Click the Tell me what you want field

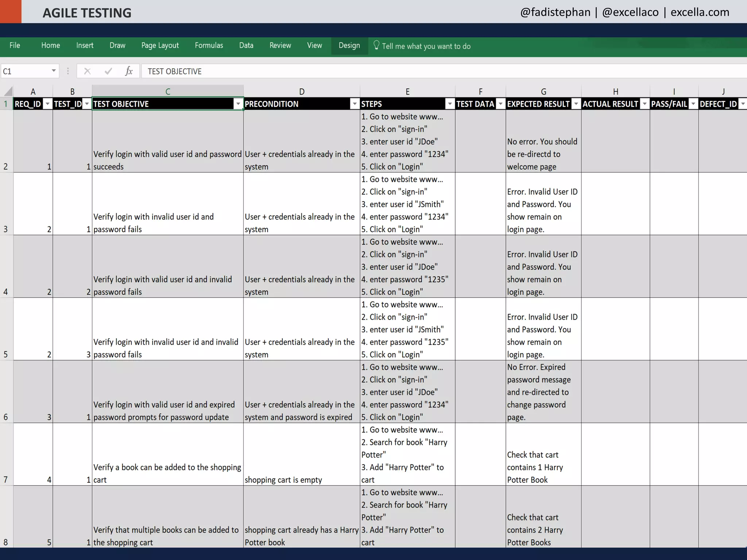pos(426,46)
